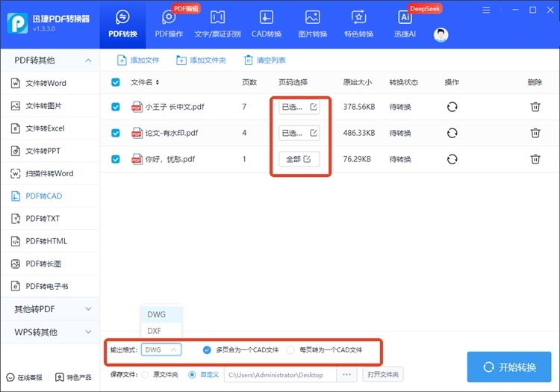Open 图片转换 tab
The width and height of the screenshot is (560, 392).
pos(313,25)
